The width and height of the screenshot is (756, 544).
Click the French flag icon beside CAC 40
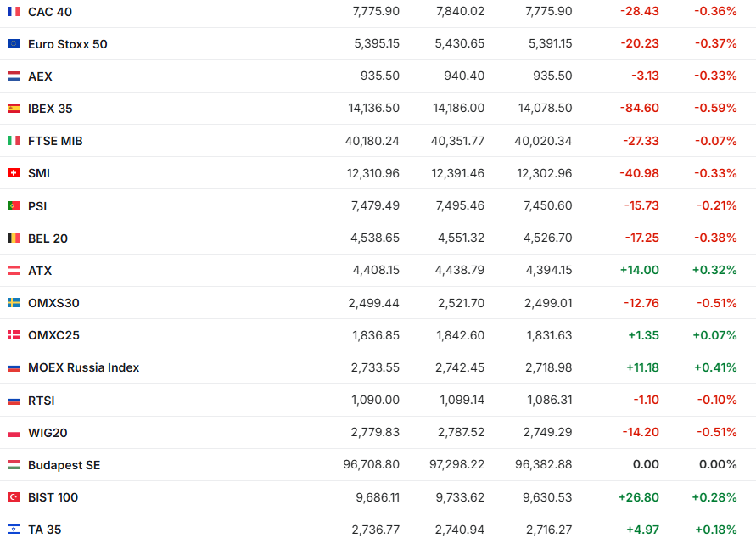point(14,11)
